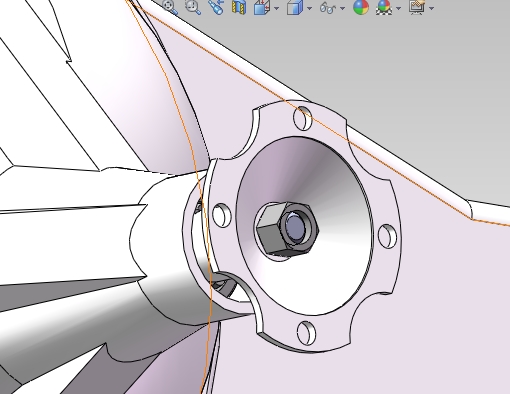Select the bottom bolt hole on flange

306,333
